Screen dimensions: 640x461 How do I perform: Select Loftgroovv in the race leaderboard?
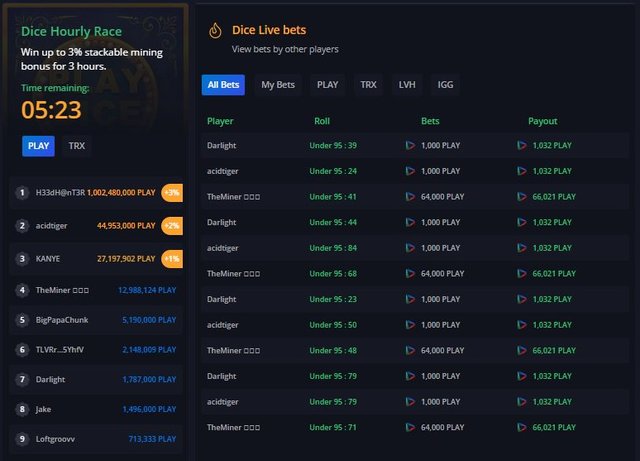(x=55, y=439)
